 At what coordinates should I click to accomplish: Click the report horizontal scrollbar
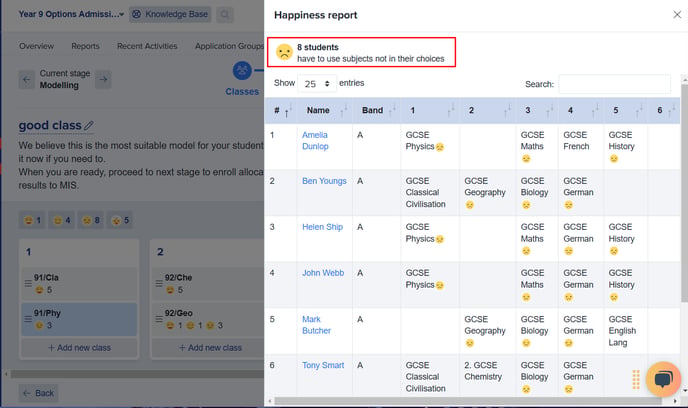tap(468, 401)
